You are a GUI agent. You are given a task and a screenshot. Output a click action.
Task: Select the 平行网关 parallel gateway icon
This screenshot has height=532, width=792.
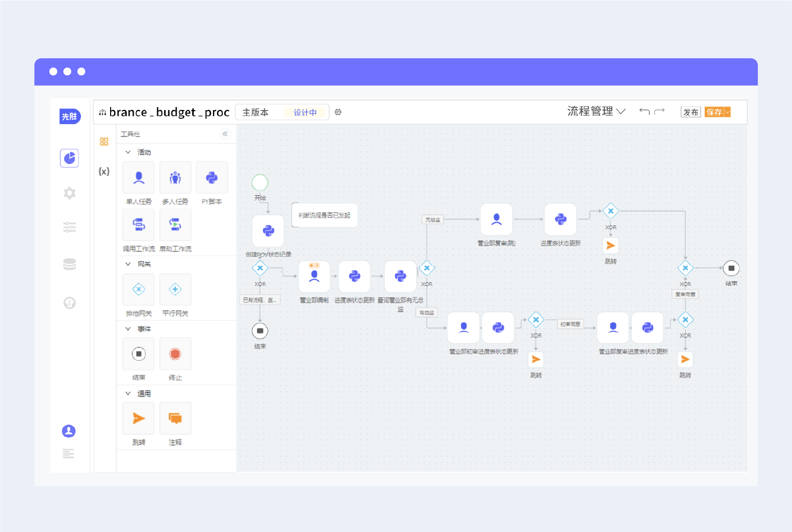click(x=176, y=289)
